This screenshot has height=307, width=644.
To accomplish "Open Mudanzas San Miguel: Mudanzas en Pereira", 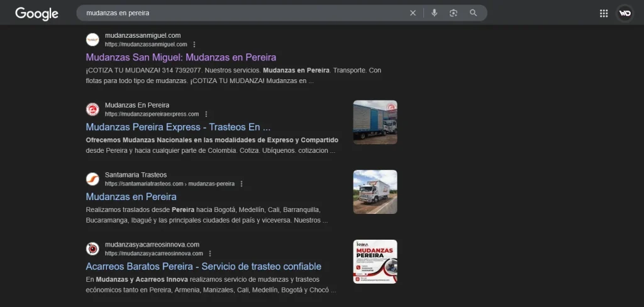I will (180, 57).
